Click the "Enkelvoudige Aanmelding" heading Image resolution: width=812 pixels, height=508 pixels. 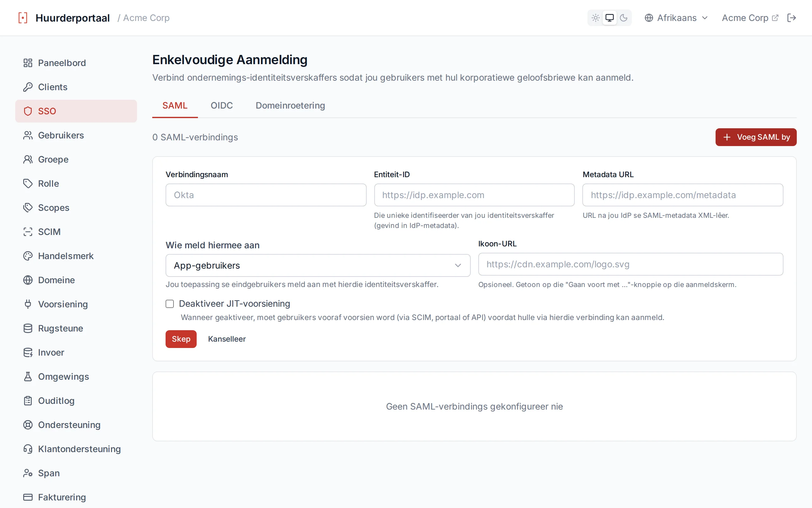click(x=230, y=60)
